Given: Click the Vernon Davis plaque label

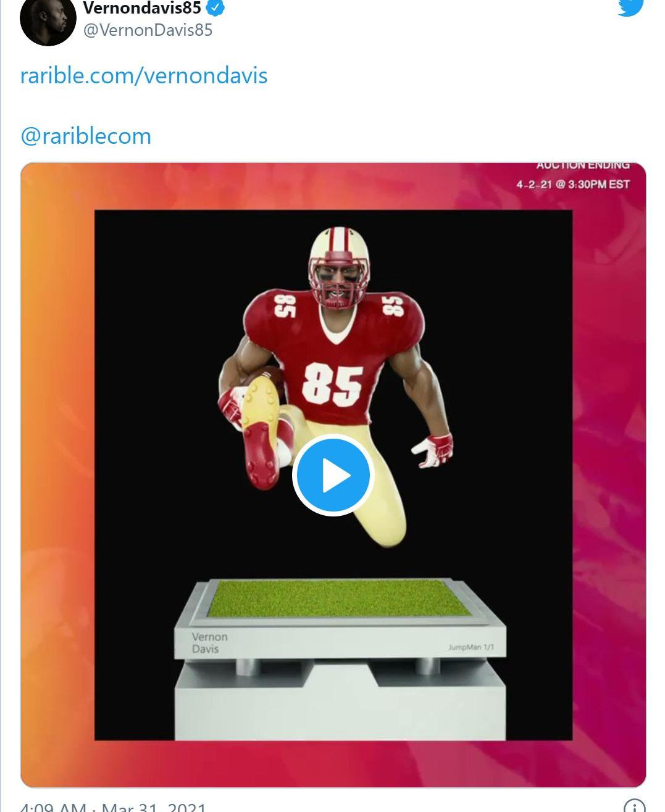Looking at the screenshot, I should (x=209, y=642).
